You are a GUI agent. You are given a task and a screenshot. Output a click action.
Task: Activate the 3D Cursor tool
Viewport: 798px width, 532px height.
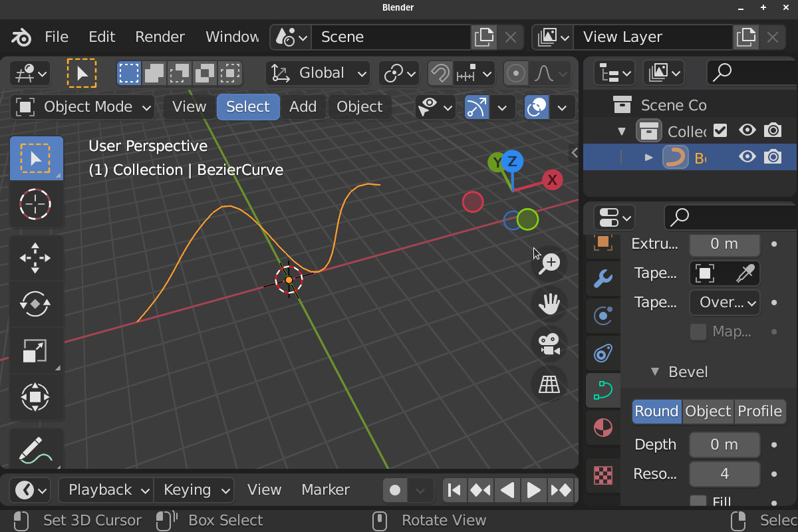[37, 203]
